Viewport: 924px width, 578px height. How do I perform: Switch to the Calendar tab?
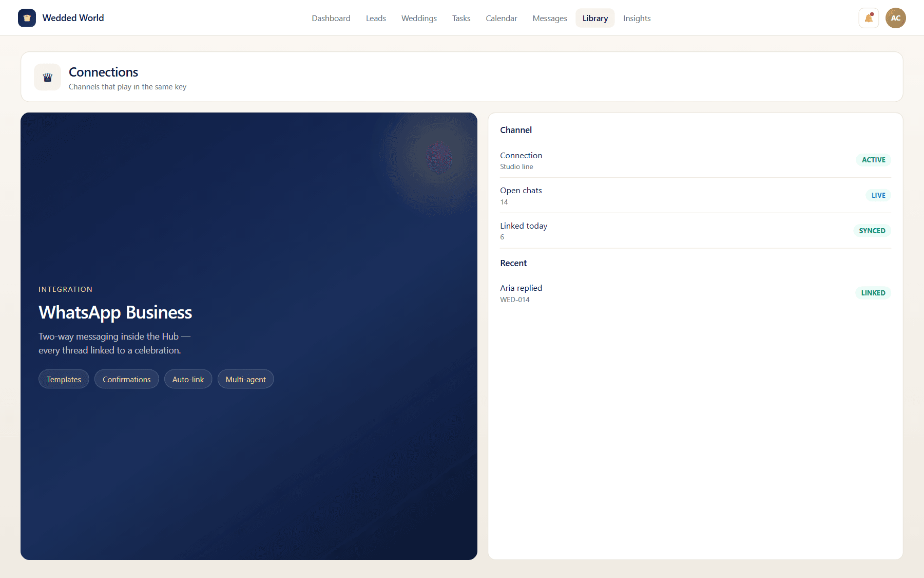point(502,18)
